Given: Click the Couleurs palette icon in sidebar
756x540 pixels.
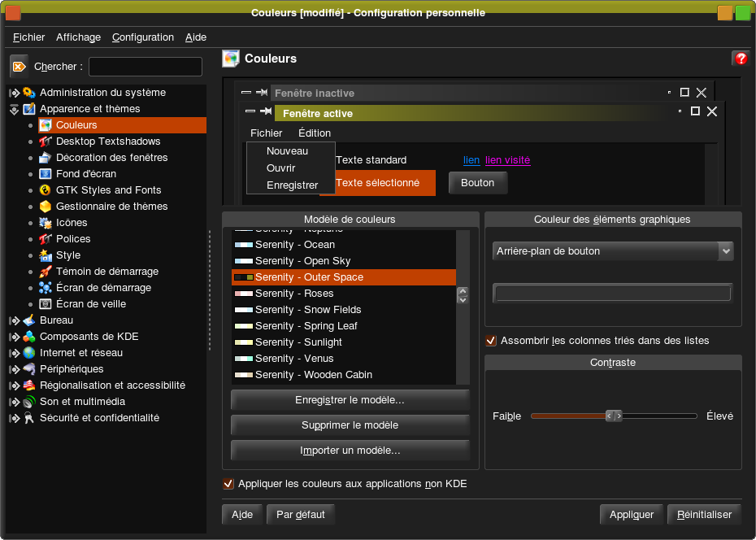Looking at the screenshot, I should [x=46, y=125].
